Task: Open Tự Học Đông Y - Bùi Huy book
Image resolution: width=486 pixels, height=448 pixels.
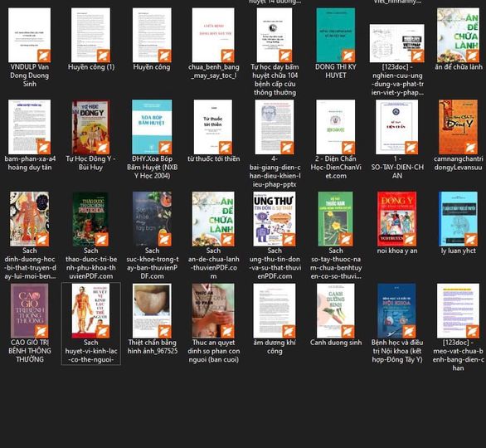Action: (90, 127)
